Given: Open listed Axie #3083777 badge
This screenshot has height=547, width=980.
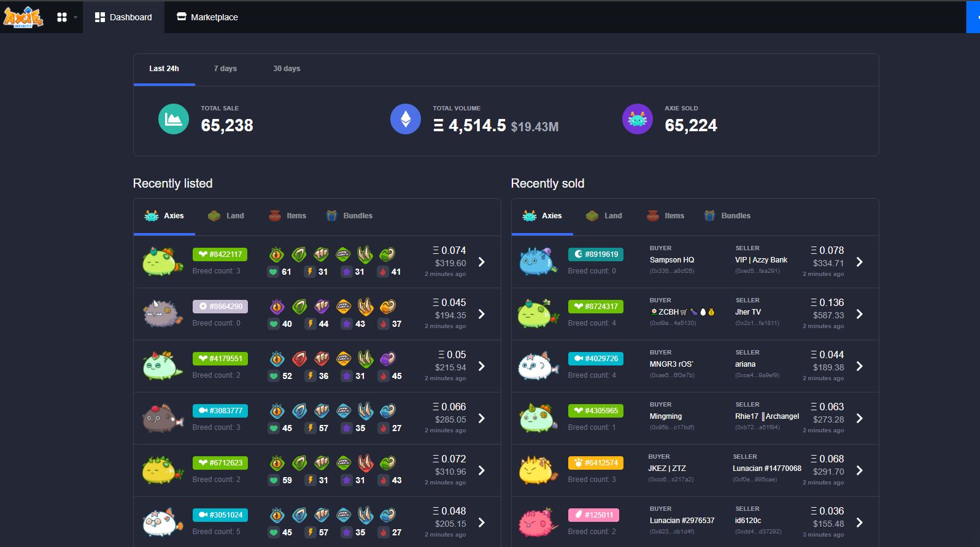Looking at the screenshot, I should 220,411.
